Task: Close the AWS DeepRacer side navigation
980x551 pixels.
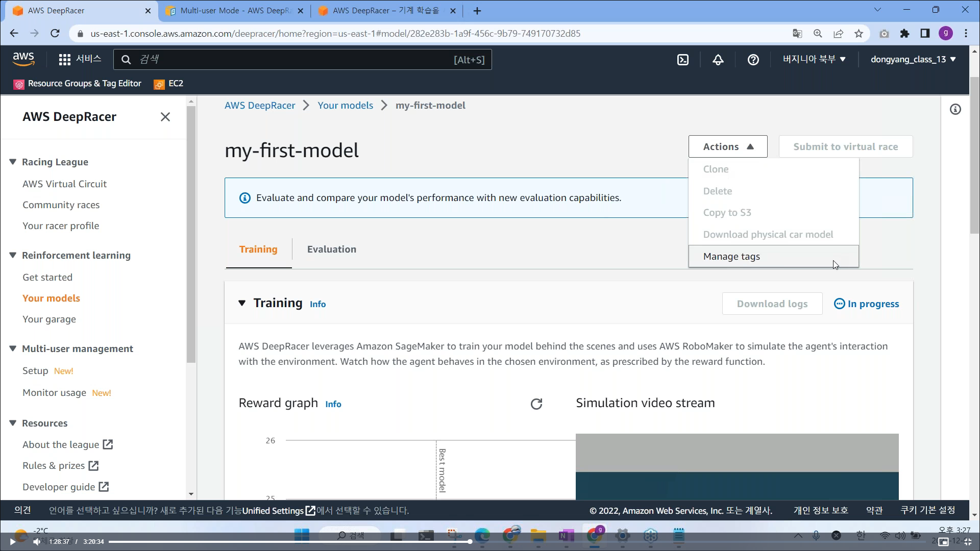Action: [x=165, y=117]
